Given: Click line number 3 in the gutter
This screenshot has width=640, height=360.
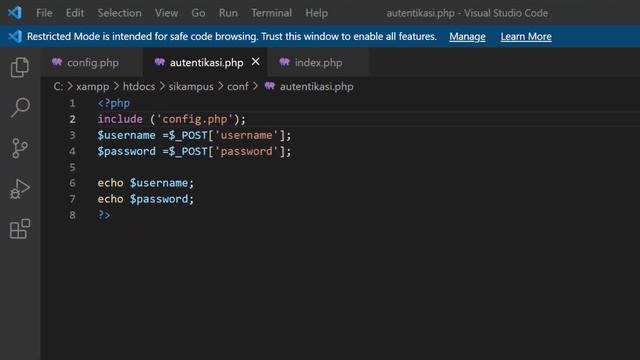Looking at the screenshot, I should pyautogui.click(x=72, y=135).
